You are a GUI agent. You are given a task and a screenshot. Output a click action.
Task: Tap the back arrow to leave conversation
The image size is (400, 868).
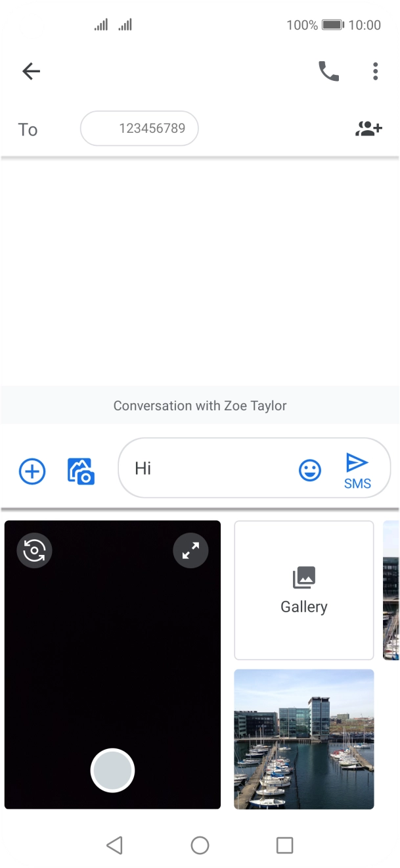pyautogui.click(x=31, y=71)
